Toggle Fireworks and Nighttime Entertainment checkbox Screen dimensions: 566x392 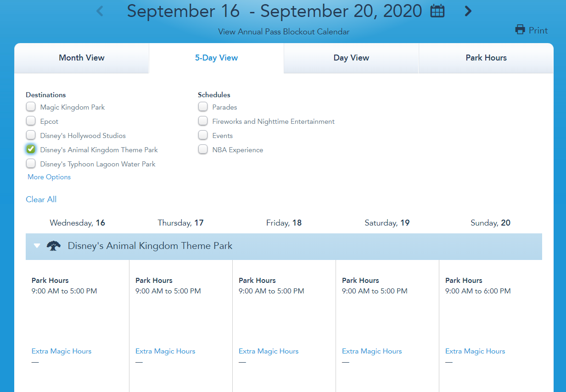(203, 121)
